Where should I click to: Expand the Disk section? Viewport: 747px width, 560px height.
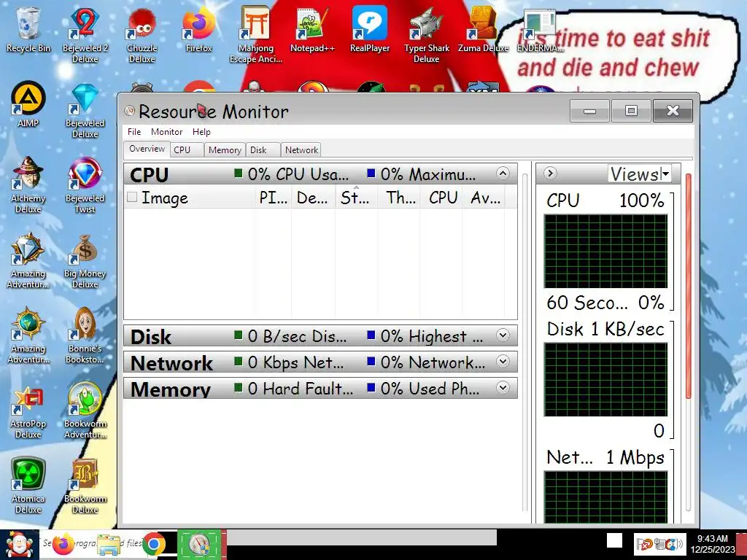click(503, 335)
